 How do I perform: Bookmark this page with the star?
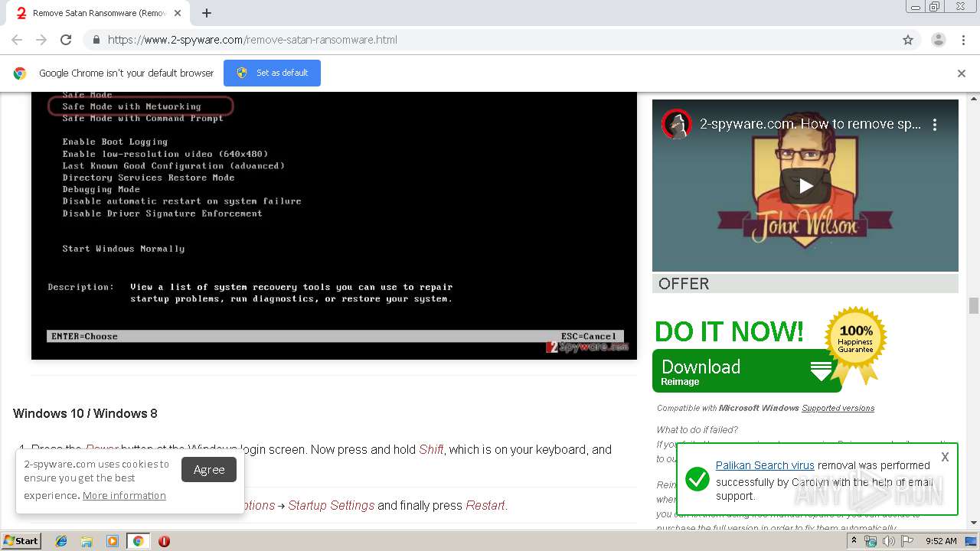point(908,40)
